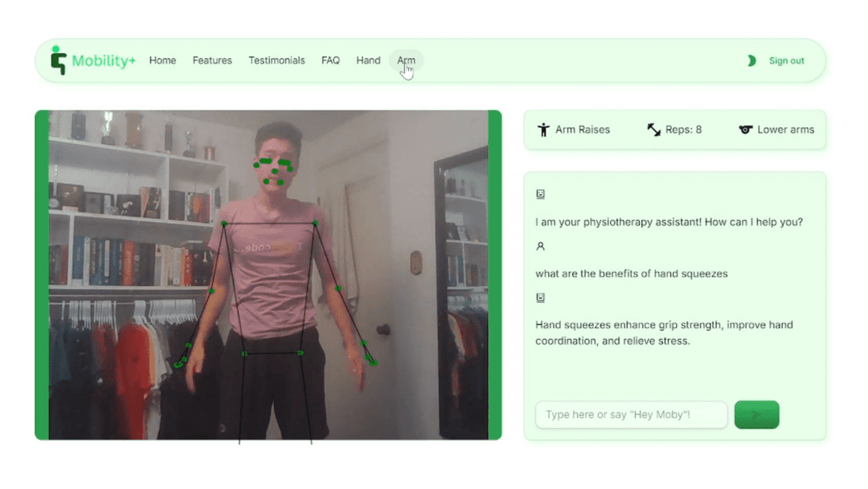
Task: Click the Reps: 8 counter label
Action: point(683,129)
